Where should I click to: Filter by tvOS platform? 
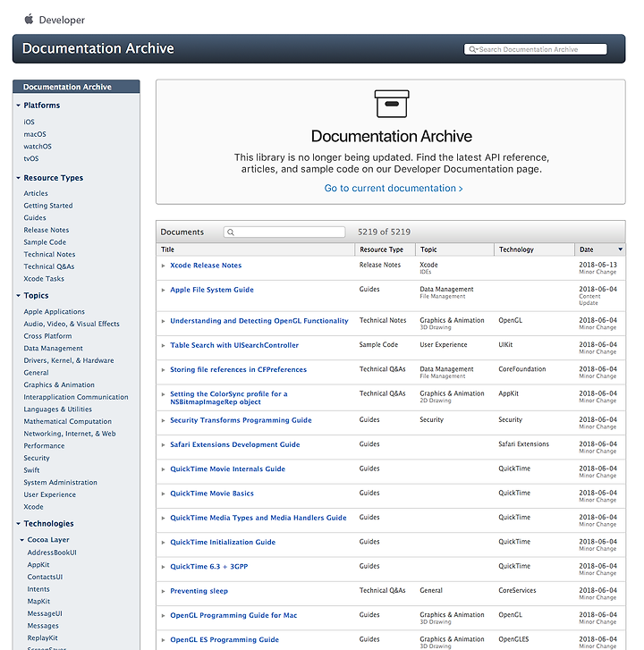point(31,158)
